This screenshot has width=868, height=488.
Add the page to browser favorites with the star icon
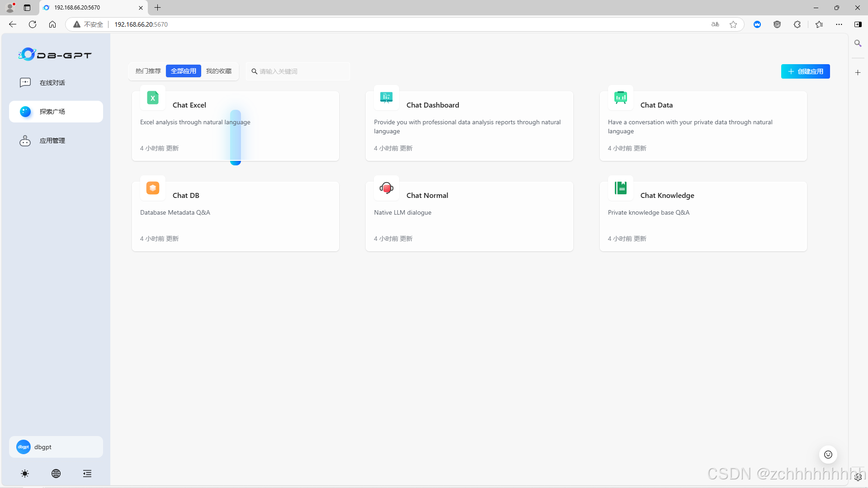coord(733,24)
